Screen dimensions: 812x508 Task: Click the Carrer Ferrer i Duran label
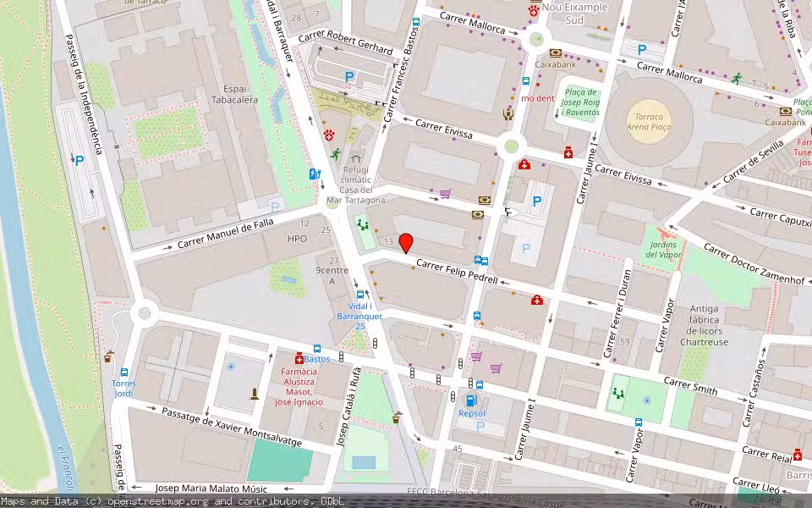618,313
